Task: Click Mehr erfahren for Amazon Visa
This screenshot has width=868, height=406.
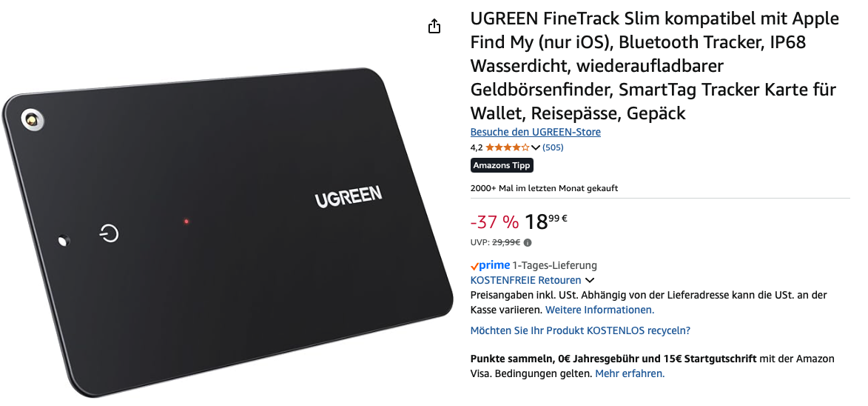Action: (x=630, y=373)
